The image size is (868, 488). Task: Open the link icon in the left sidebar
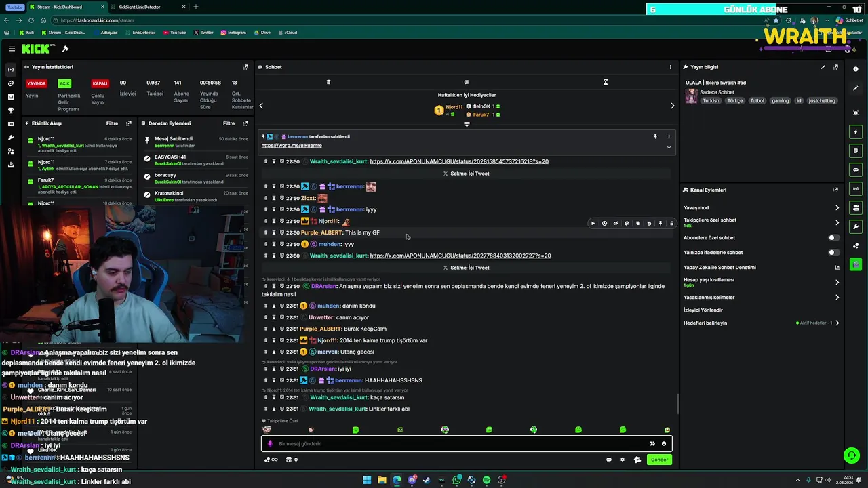pos(10,83)
